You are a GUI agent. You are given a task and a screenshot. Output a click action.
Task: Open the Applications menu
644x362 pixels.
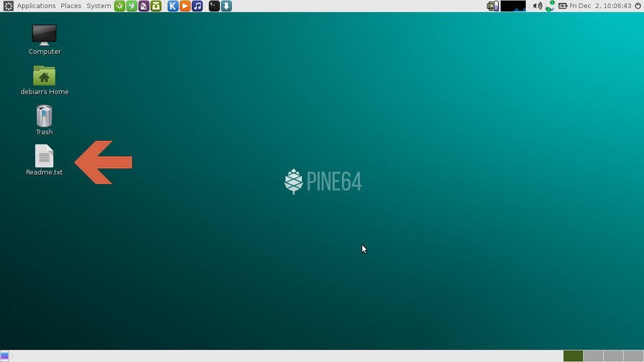coord(36,6)
